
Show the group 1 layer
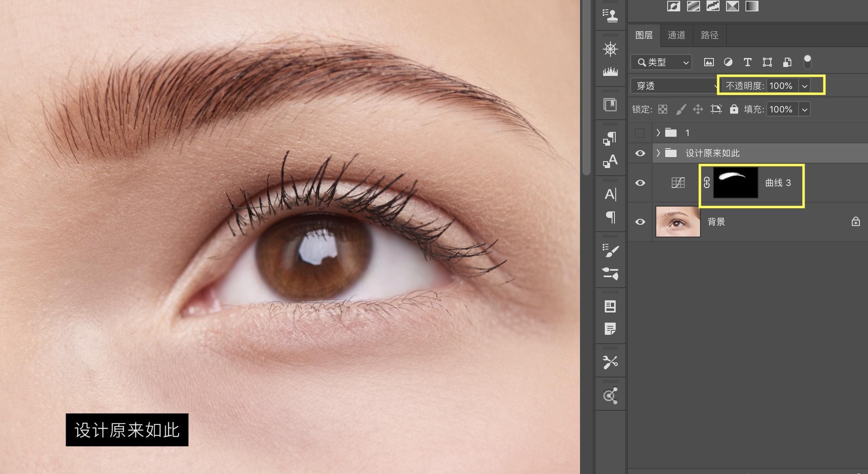point(640,133)
